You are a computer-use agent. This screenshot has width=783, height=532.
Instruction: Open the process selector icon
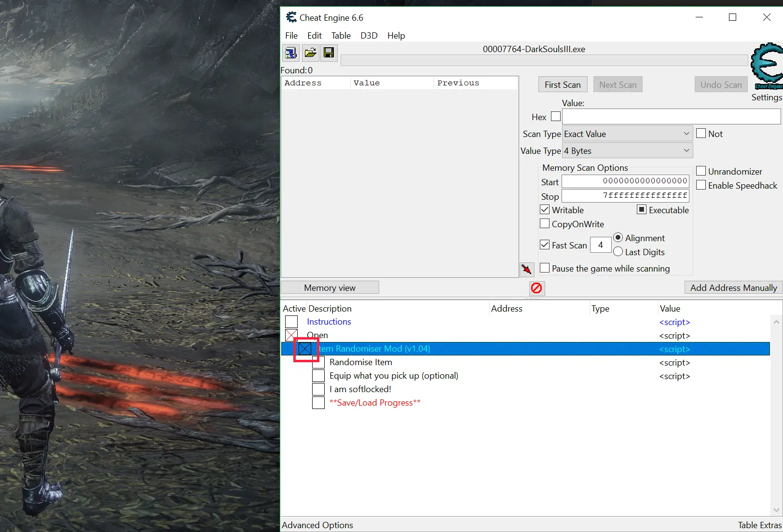coord(291,53)
